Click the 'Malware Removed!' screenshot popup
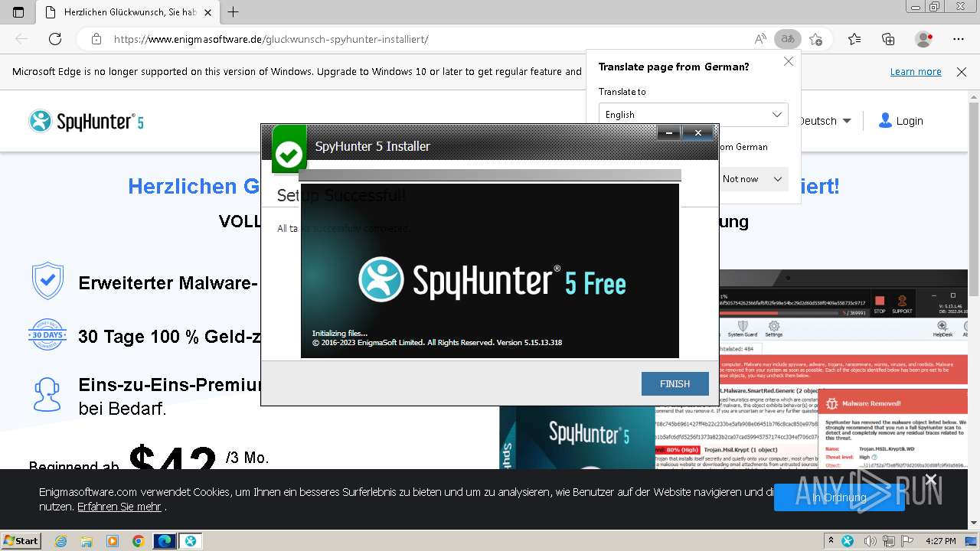Viewport: 980px width, 551px height. (x=893, y=429)
